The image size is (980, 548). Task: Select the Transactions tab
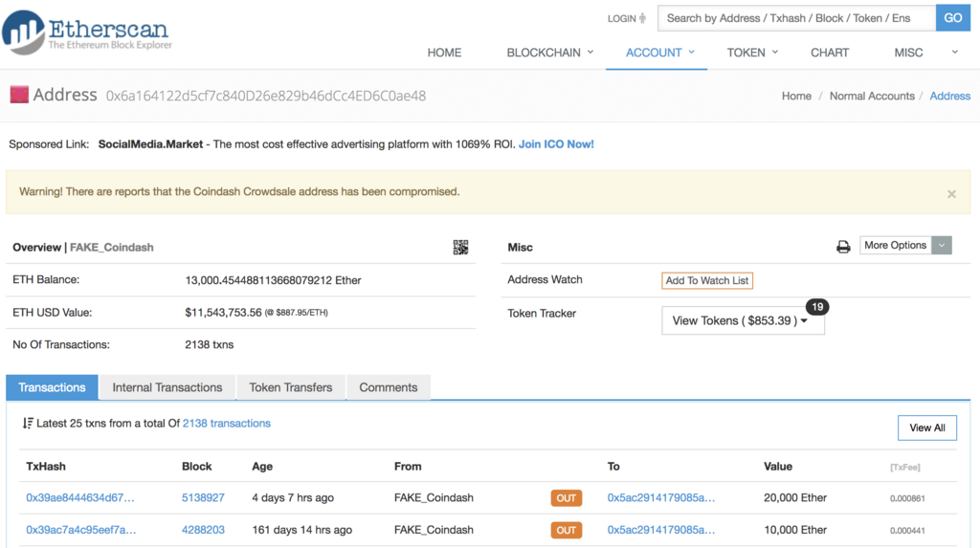tap(52, 387)
